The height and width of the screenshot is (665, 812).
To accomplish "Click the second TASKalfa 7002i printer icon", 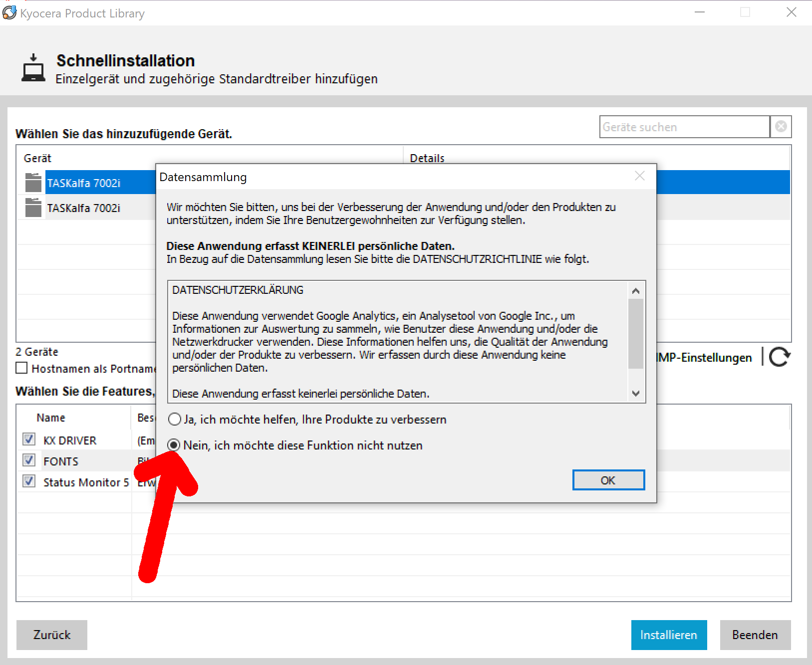I will pyautogui.click(x=33, y=208).
